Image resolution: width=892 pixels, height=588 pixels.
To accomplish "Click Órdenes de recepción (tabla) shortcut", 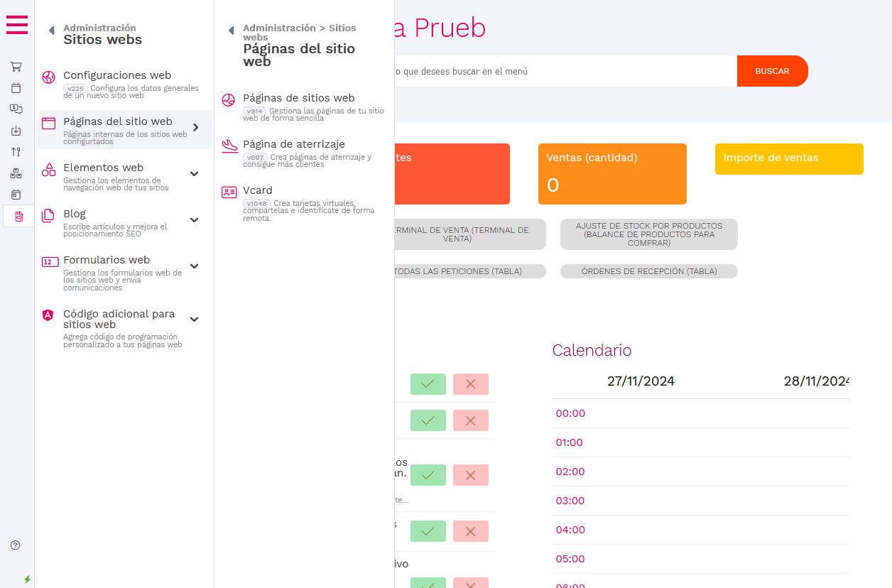I will [x=648, y=271].
